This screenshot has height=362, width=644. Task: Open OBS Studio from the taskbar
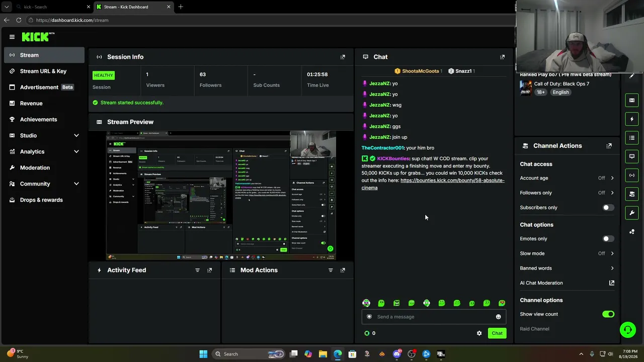coord(412,354)
